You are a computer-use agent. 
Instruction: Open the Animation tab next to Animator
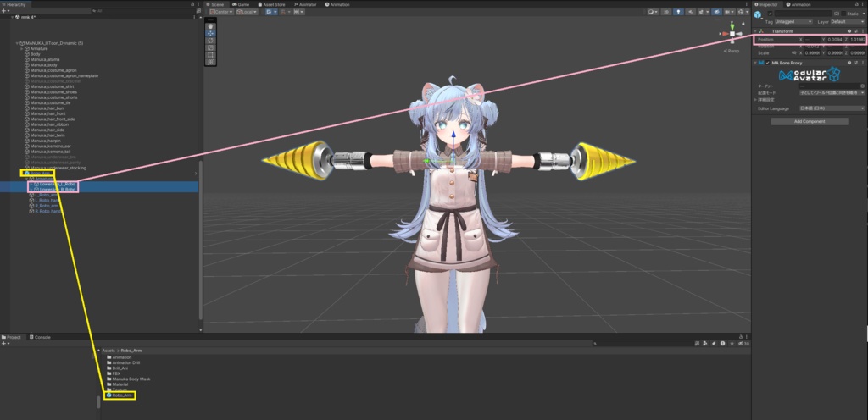click(x=337, y=4)
